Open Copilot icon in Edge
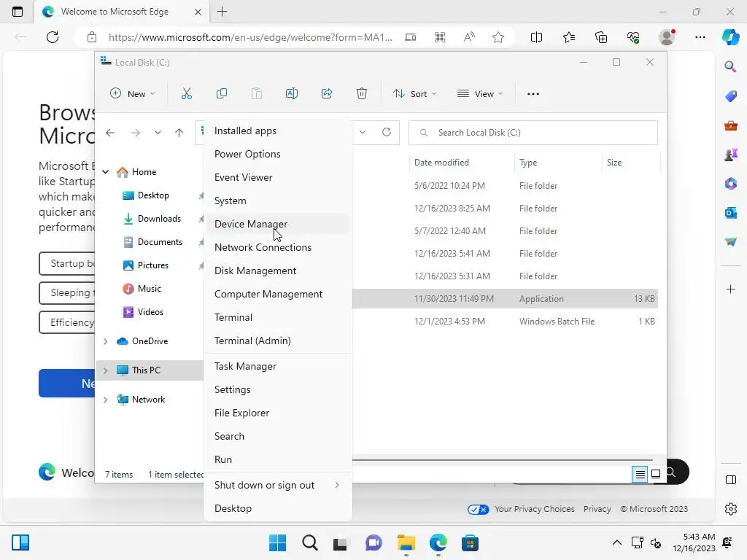The image size is (747, 560). click(730, 37)
